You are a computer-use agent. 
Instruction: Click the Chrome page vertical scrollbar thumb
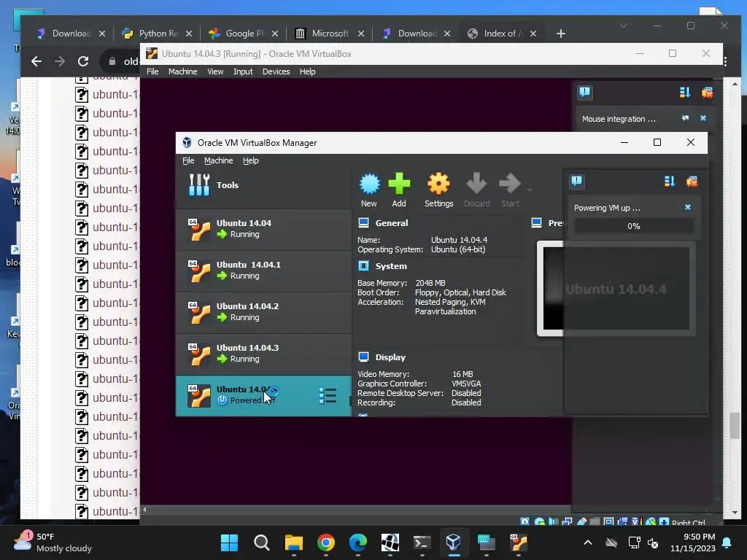pyautogui.click(x=735, y=425)
